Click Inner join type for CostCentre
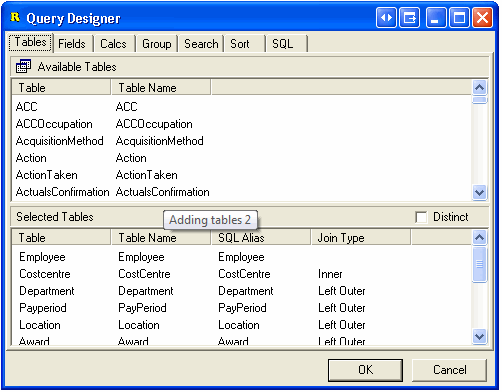 [330, 274]
